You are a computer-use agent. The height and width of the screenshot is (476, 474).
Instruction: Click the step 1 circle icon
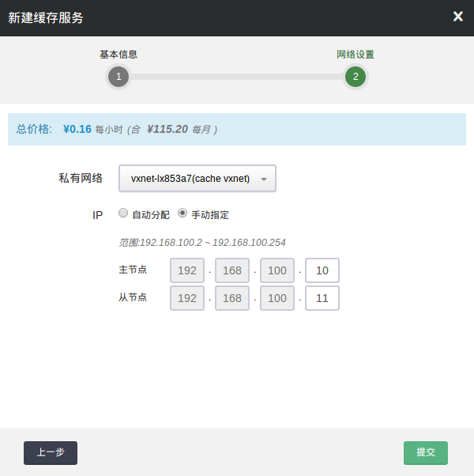[x=118, y=77]
